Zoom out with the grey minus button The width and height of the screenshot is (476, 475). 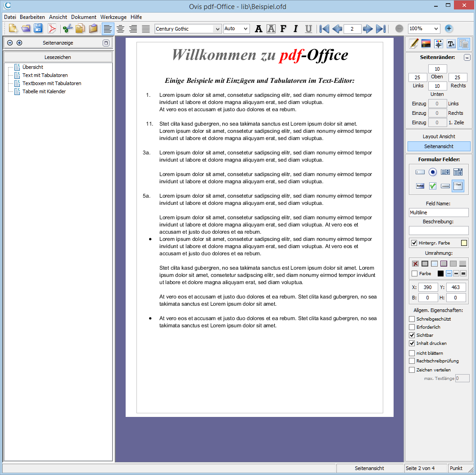point(399,28)
